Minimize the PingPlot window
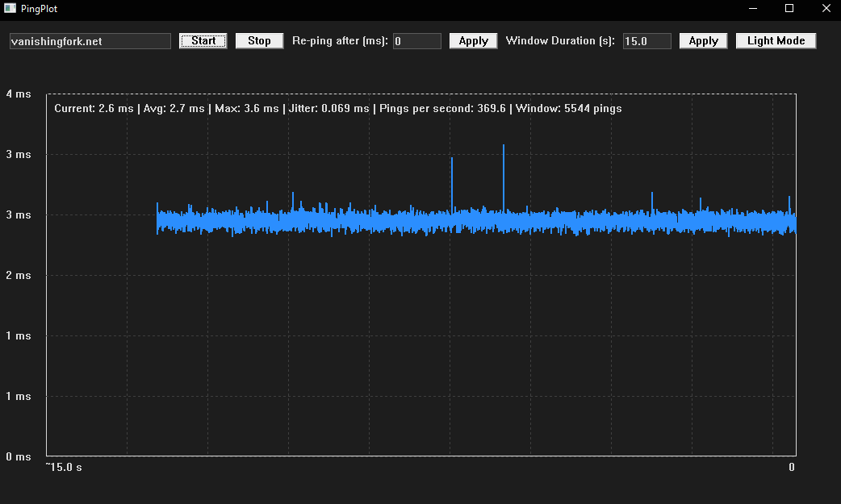The width and height of the screenshot is (841, 504). pyautogui.click(x=752, y=8)
